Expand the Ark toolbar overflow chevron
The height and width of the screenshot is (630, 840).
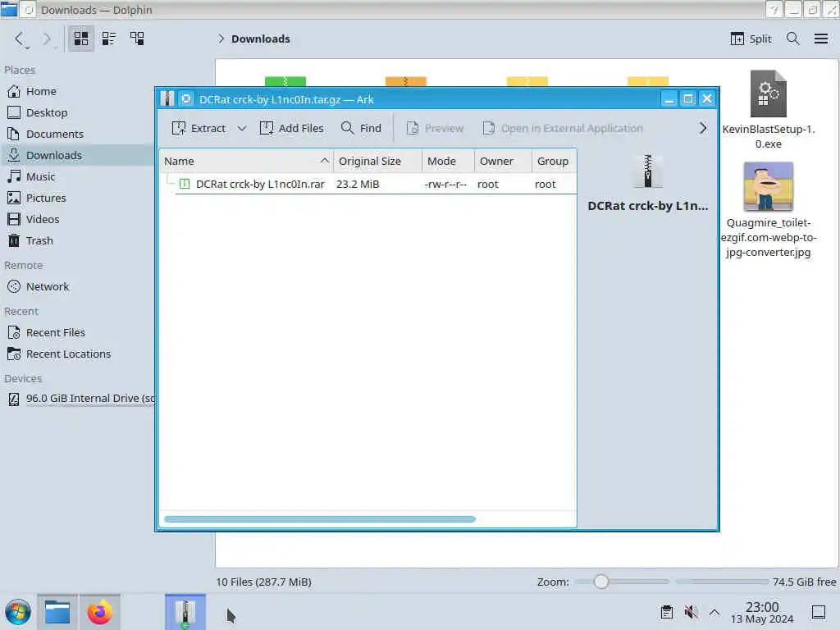click(x=703, y=129)
